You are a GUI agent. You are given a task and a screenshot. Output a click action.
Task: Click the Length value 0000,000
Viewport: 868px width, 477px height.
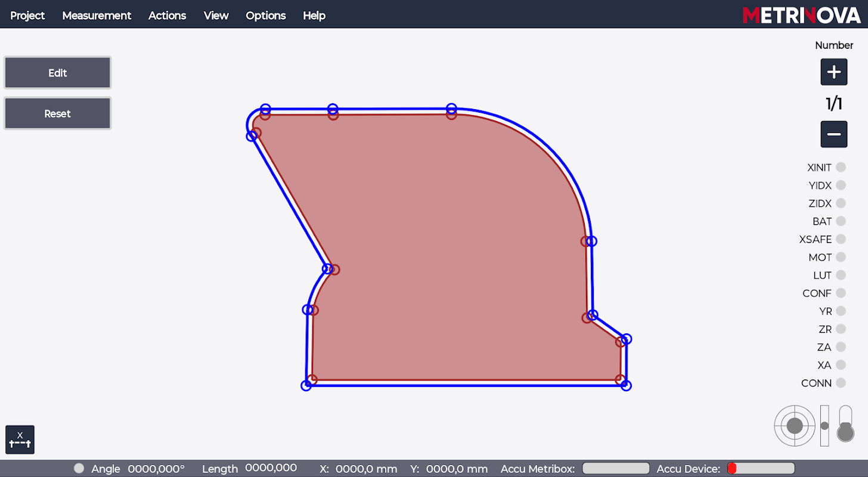coord(271,469)
